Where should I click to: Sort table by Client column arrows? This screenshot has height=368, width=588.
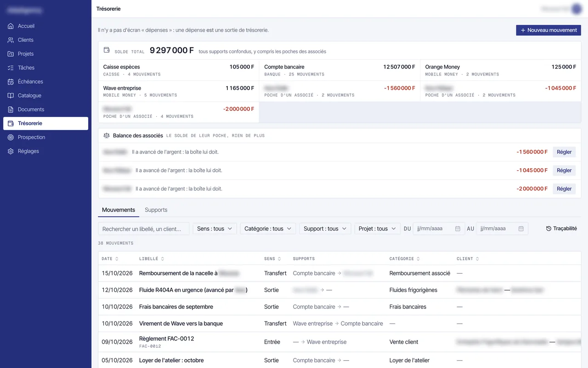coord(477,259)
